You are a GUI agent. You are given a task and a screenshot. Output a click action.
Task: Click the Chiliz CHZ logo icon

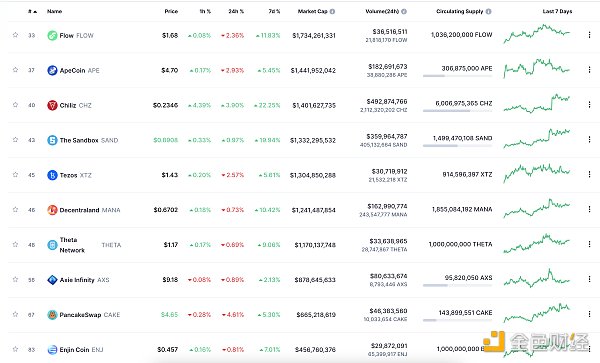[52, 105]
